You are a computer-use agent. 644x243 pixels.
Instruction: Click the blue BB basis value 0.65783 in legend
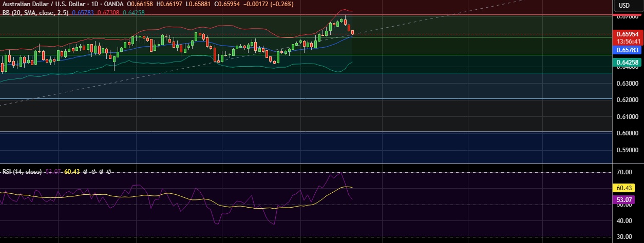83,12
